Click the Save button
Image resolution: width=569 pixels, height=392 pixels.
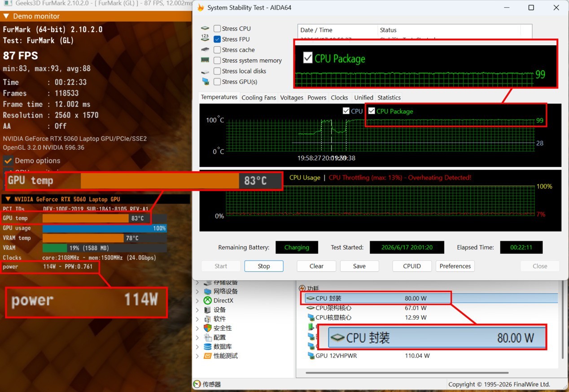coord(359,266)
